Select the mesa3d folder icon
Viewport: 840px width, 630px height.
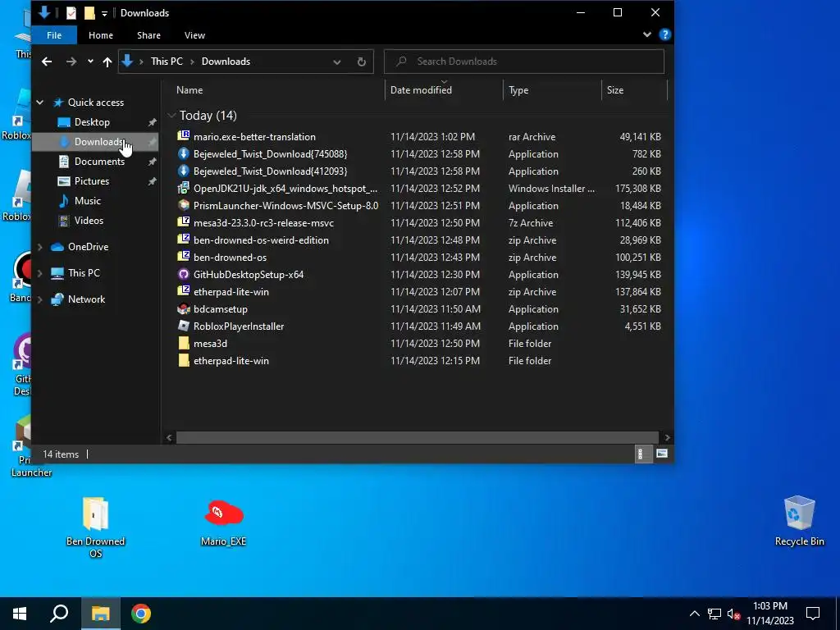[x=184, y=343]
